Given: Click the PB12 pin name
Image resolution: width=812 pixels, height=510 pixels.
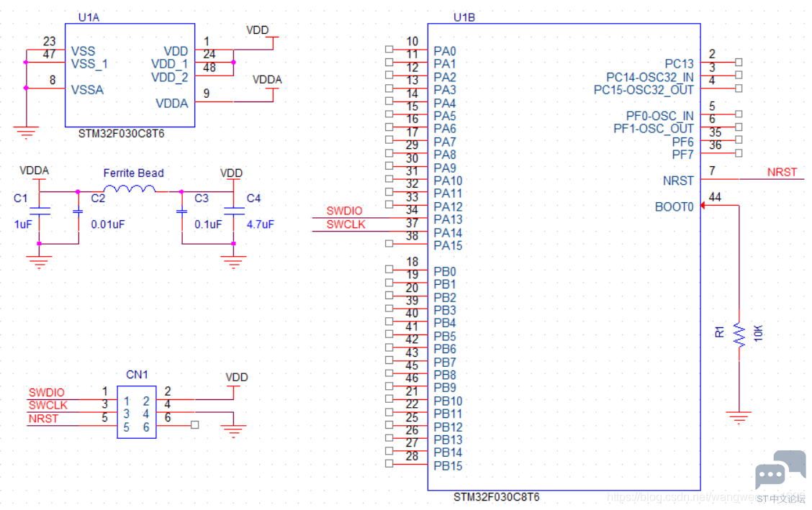Looking at the screenshot, I should [x=448, y=427].
